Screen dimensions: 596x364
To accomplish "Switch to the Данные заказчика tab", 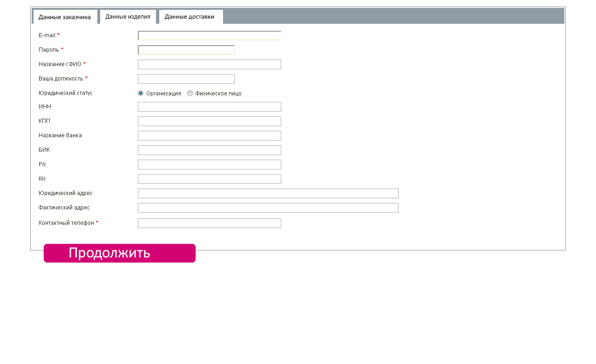I will pos(65,17).
